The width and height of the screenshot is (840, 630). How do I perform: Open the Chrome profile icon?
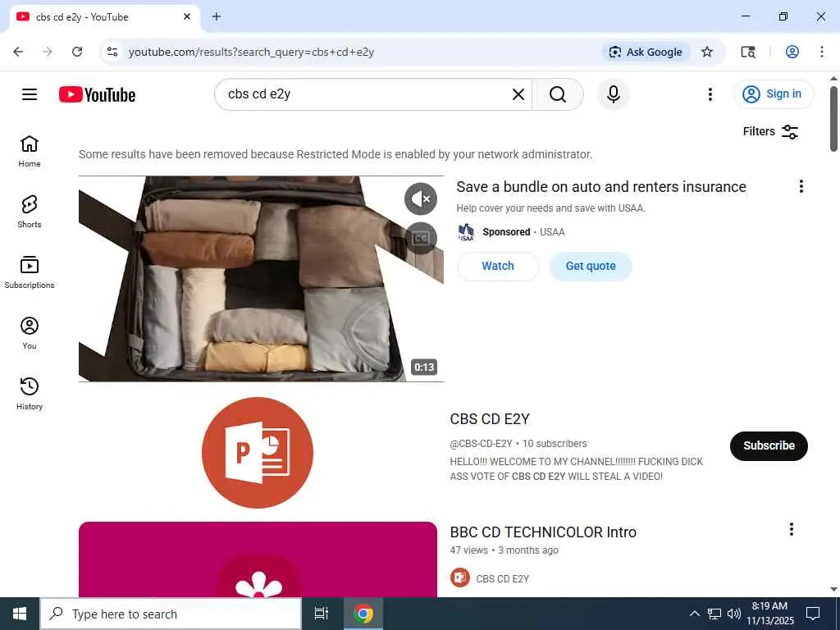(x=792, y=52)
